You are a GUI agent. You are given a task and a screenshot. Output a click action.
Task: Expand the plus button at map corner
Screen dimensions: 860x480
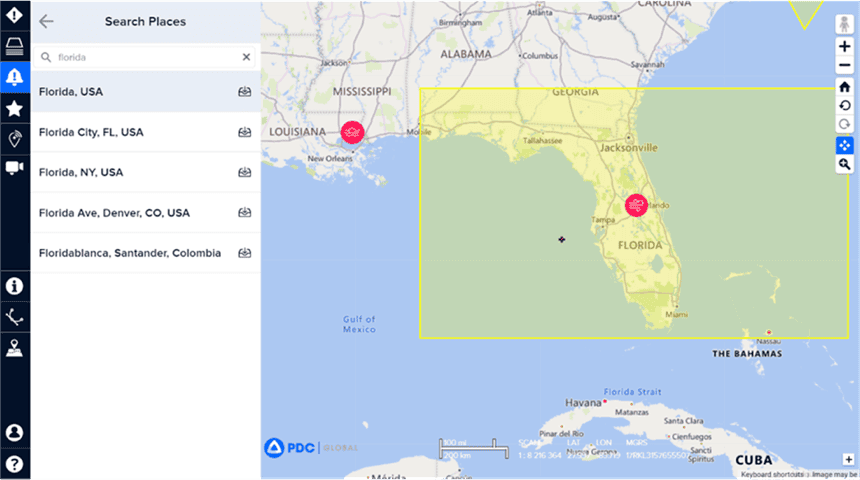(848, 459)
